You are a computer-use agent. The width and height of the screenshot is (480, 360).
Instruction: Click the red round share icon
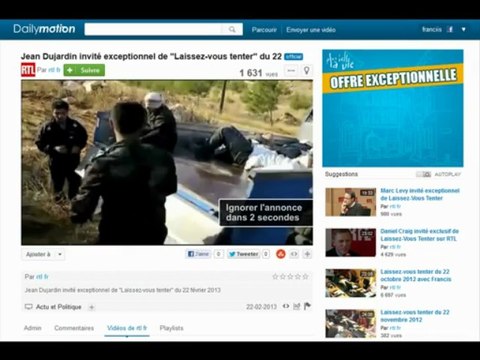[x=281, y=254]
